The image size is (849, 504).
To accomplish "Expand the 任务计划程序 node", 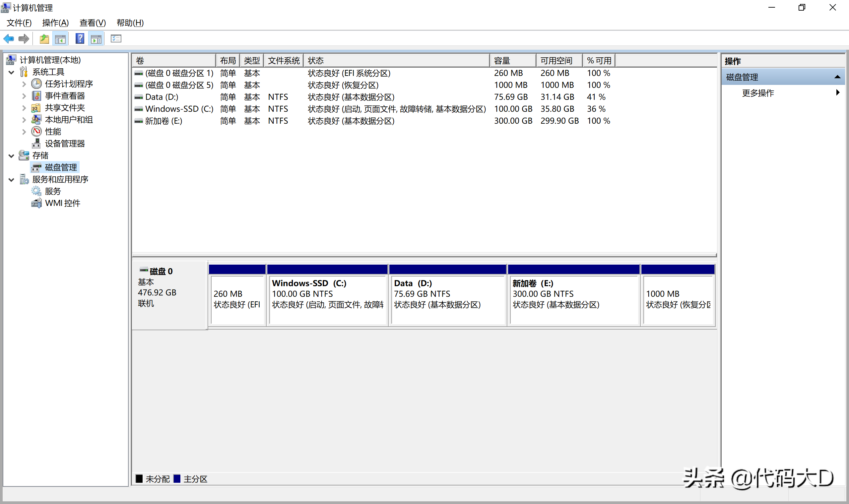I will (x=24, y=84).
